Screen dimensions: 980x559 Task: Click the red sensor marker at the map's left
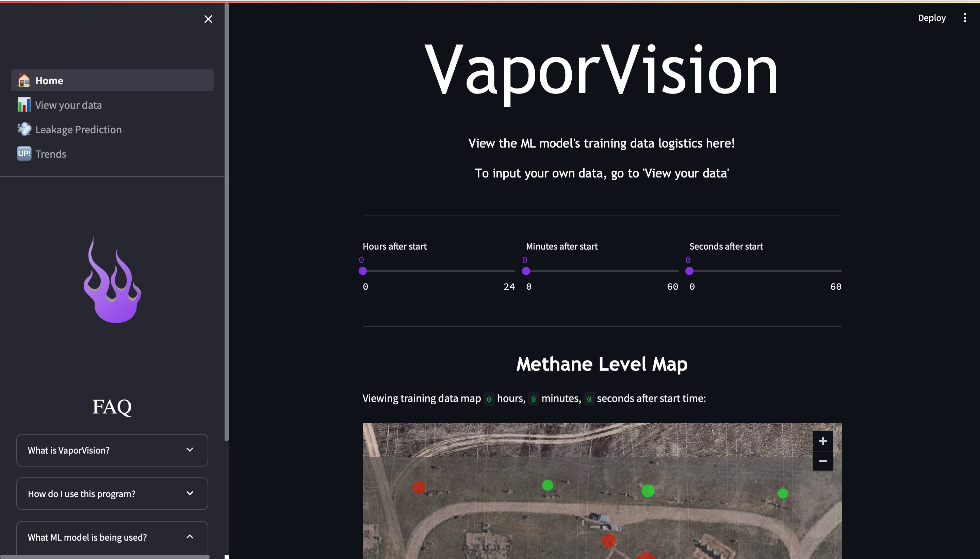coord(419,487)
